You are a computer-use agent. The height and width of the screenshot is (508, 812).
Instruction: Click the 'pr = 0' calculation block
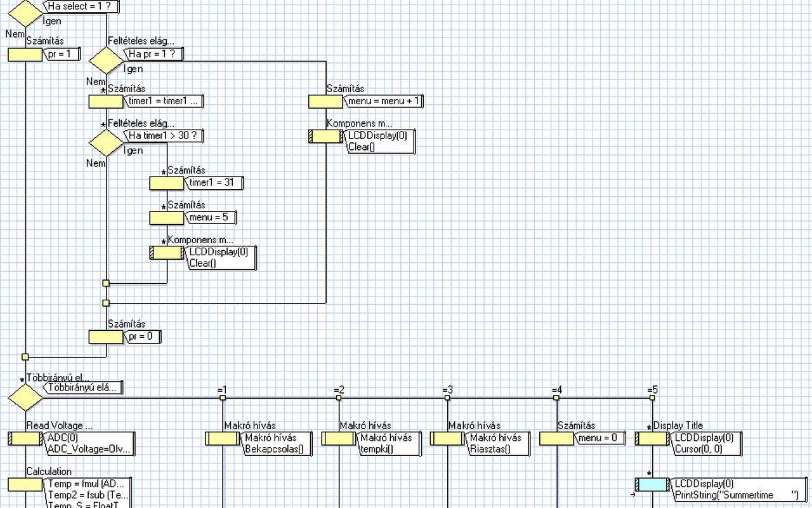106,337
